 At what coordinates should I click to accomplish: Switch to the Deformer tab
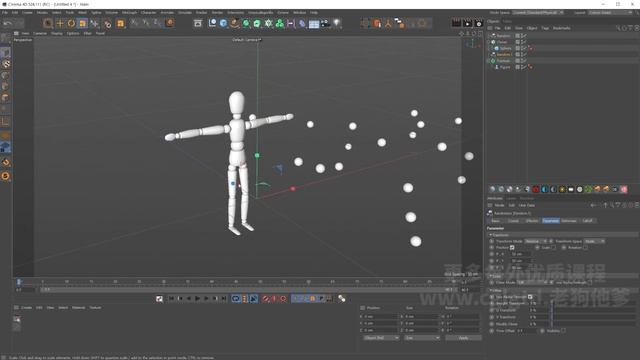(569, 221)
